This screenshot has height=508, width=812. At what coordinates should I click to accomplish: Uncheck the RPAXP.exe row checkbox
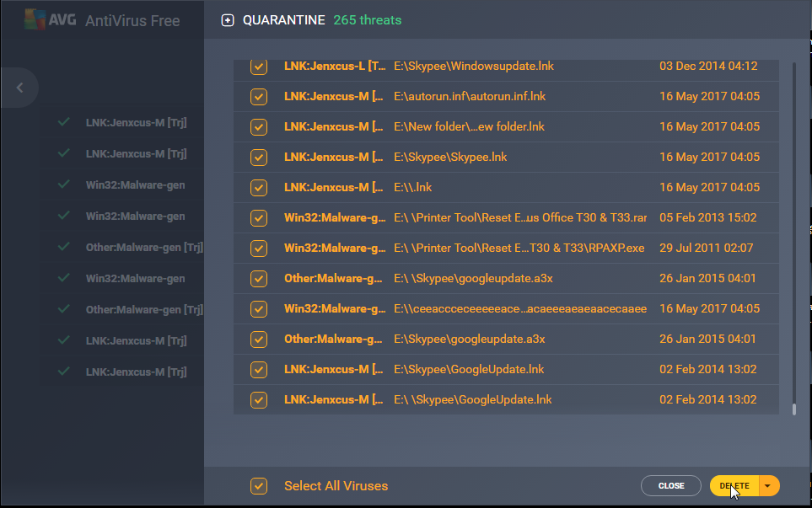[258, 249]
